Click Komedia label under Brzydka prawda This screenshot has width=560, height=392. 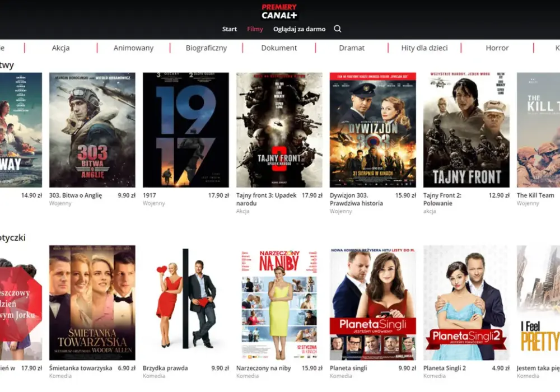pos(154,376)
